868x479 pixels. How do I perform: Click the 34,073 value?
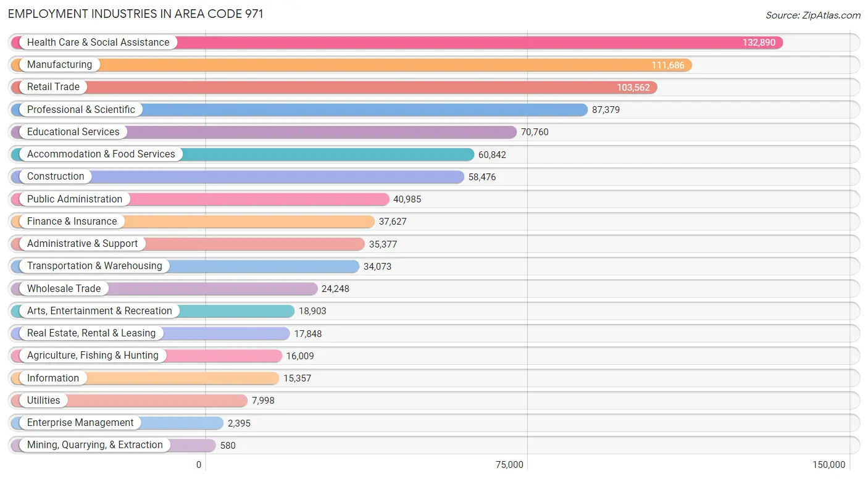point(377,267)
